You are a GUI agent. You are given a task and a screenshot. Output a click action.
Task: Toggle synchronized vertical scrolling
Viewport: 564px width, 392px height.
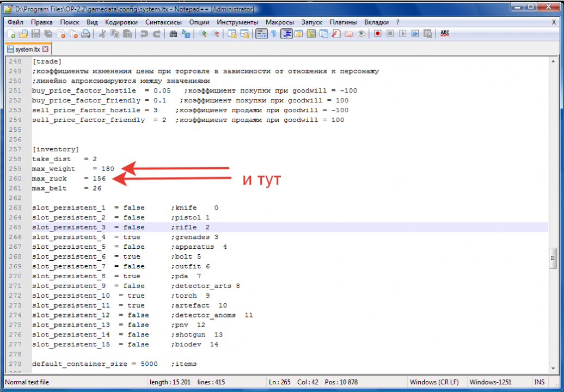click(x=232, y=34)
